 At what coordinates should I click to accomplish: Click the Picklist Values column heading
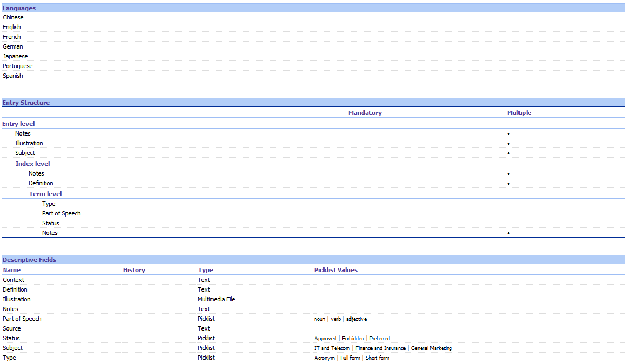(x=336, y=270)
